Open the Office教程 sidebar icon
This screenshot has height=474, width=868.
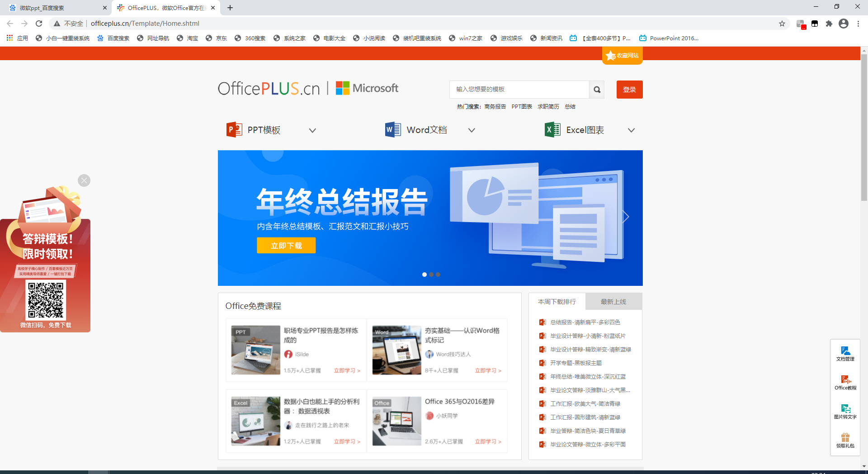point(845,382)
